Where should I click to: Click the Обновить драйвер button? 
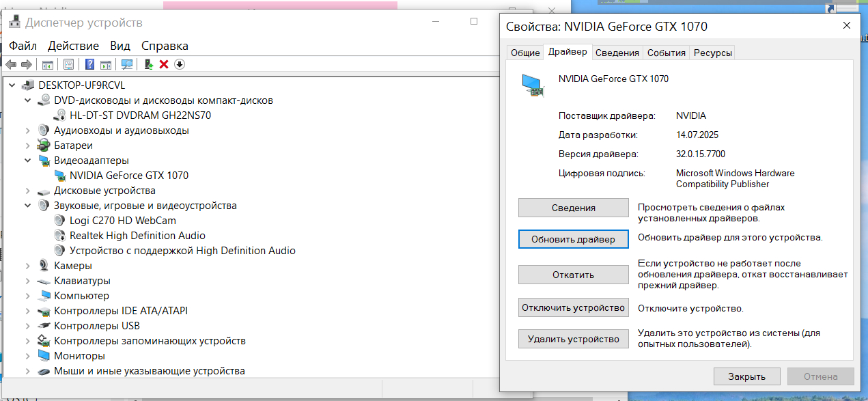pos(573,239)
